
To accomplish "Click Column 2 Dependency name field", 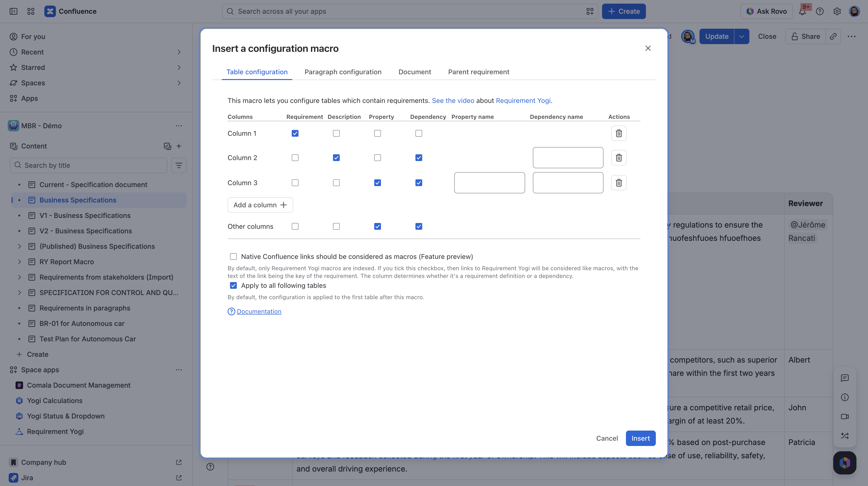I will click(x=568, y=158).
